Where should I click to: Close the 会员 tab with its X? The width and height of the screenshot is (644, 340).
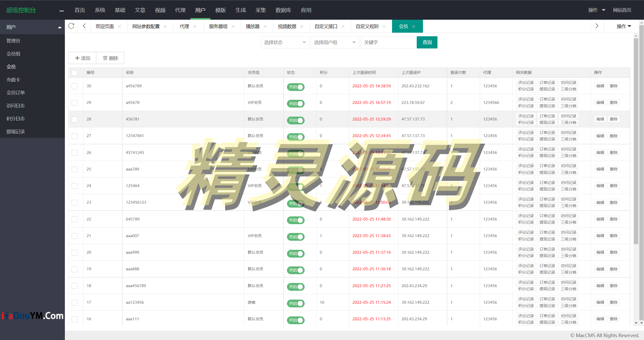click(x=414, y=26)
